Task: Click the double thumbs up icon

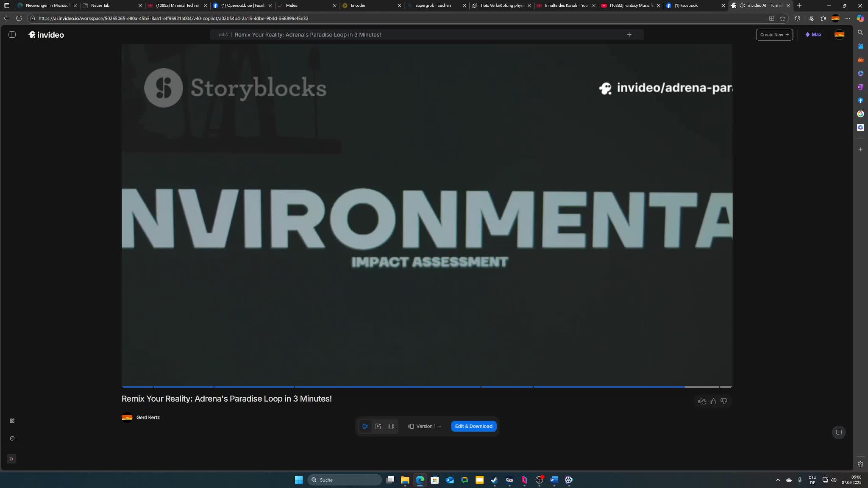Action: (x=702, y=401)
